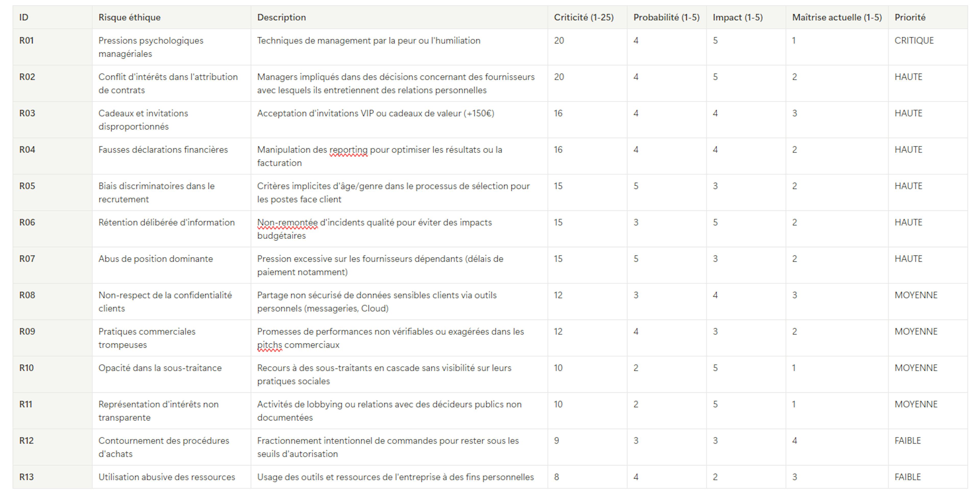The height and width of the screenshot is (498, 980).
Task: Select the R09 ID cell
Action: [53, 338]
